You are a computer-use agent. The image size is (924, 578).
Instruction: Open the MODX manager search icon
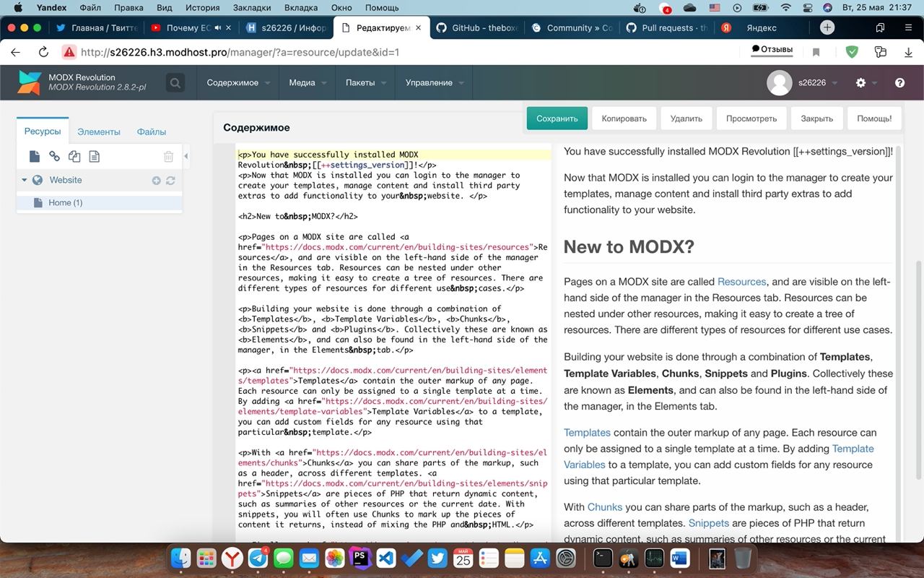pyautogui.click(x=175, y=83)
